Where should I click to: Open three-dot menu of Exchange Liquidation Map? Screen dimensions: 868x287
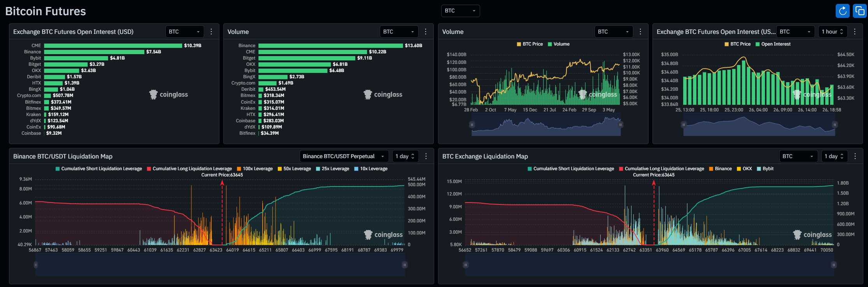click(x=855, y=156)
